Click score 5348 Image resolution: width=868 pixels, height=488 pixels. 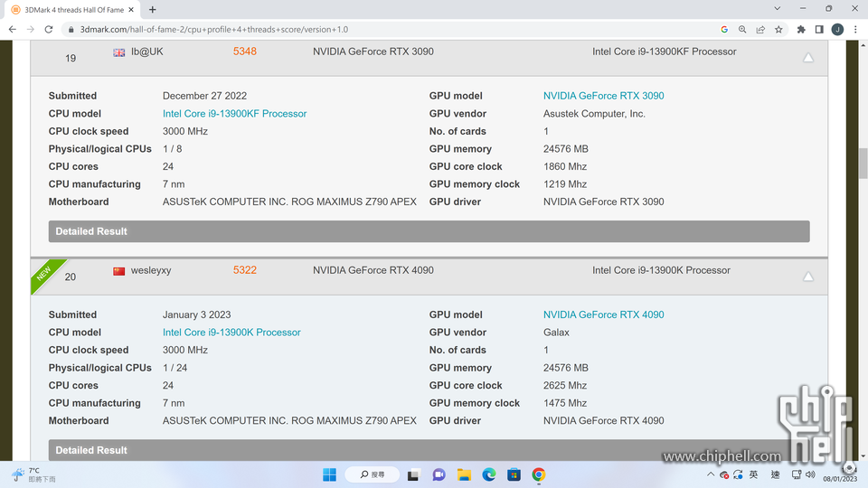click(x=245, y=52)
